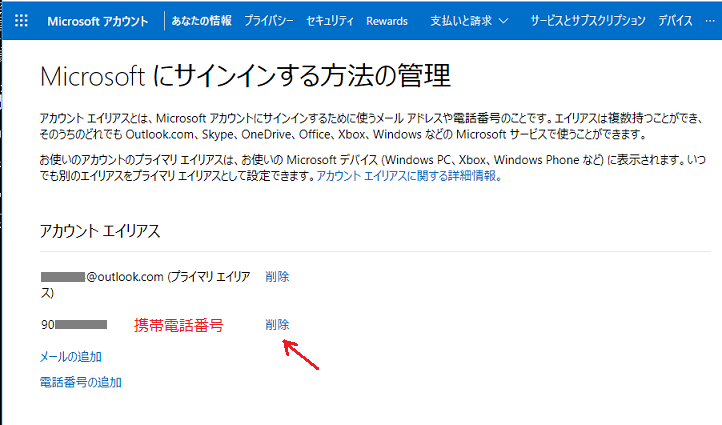Image resolution: width=722 pixels, height=425 pixels.
Task: Click the Microsoft にサインインする方法の管理 page heading
Action: [x=245, y=76]
